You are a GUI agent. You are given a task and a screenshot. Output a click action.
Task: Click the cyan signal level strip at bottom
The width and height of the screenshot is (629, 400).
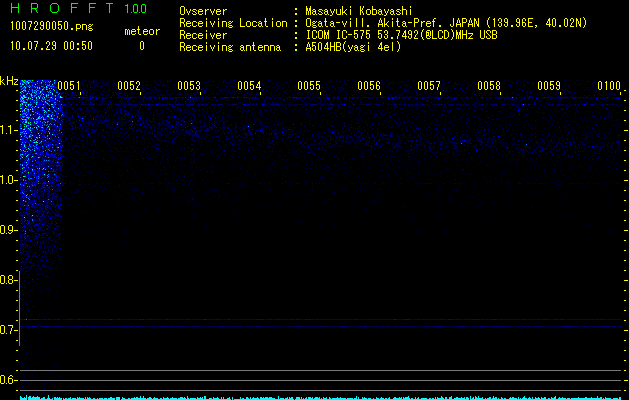(x=321, y=398)
